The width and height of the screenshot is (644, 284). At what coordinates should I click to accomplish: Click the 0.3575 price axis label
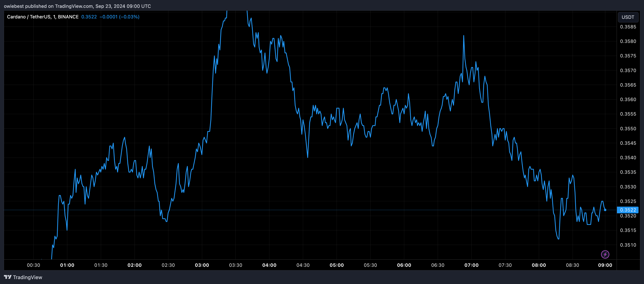click(x=628, y=56)
